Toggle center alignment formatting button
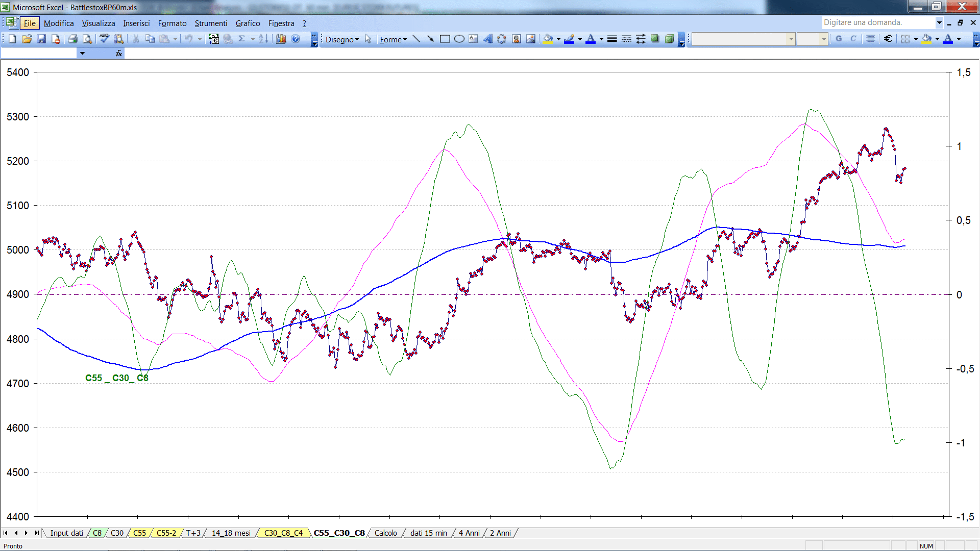This screenshot has height=551, width=980. tap(871, 39)
